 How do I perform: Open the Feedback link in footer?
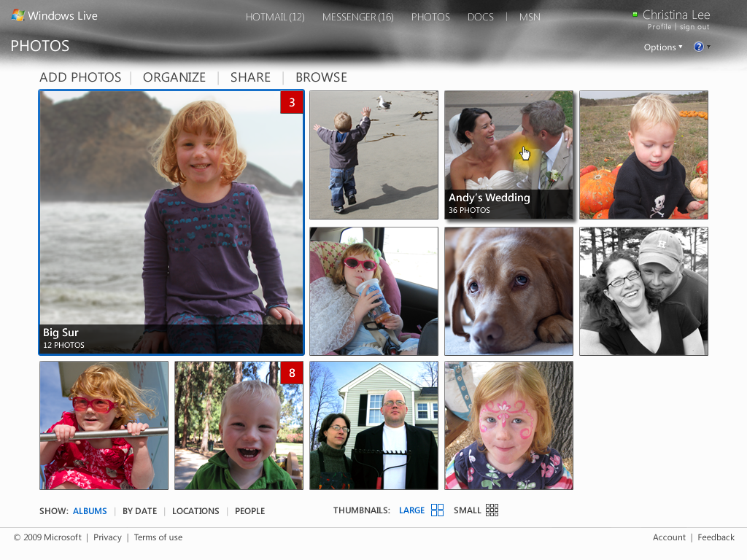(x=716, y=537)
